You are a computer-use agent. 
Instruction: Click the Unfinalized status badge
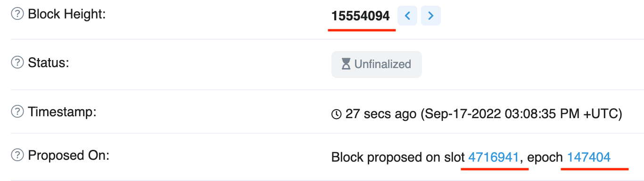tap(377, 64)
